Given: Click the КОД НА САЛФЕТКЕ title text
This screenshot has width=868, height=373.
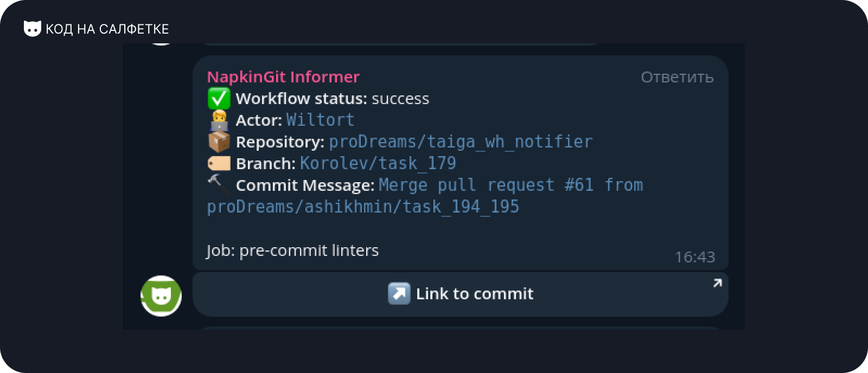Looking at the screenshot, I should [x=107, y=29].
